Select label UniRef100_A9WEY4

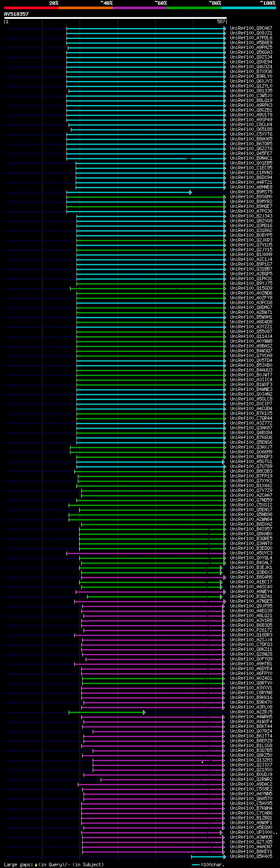[251, 591]
